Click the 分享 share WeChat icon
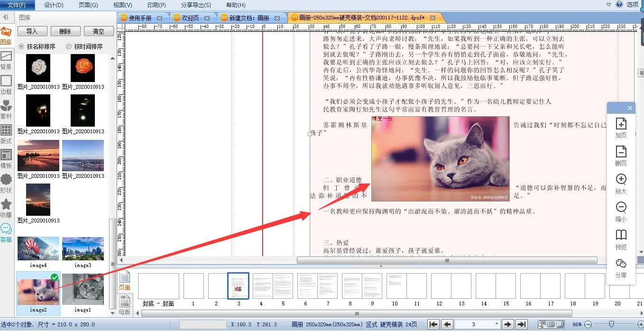 coord(621,263)
